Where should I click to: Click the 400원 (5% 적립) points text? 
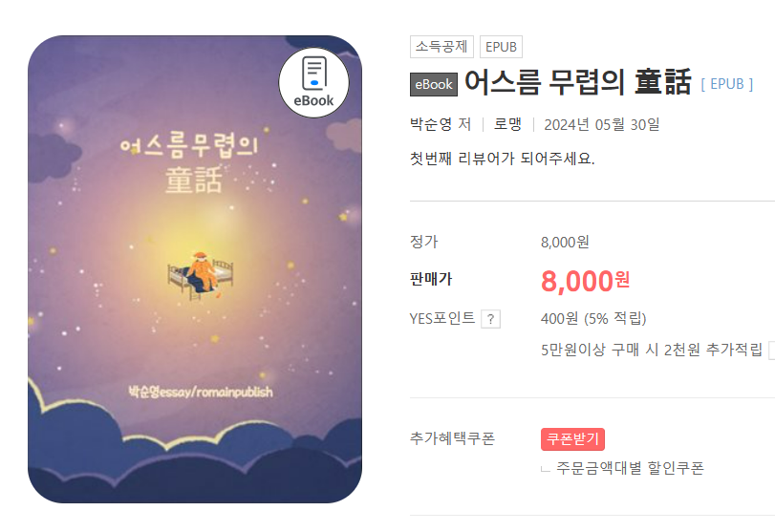[x=593, y=319]
